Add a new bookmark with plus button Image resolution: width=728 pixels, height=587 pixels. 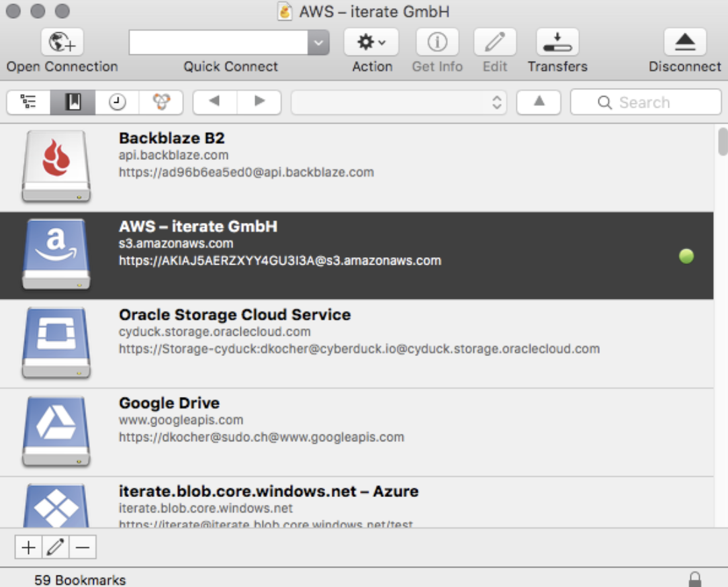(x=28, y=547)
